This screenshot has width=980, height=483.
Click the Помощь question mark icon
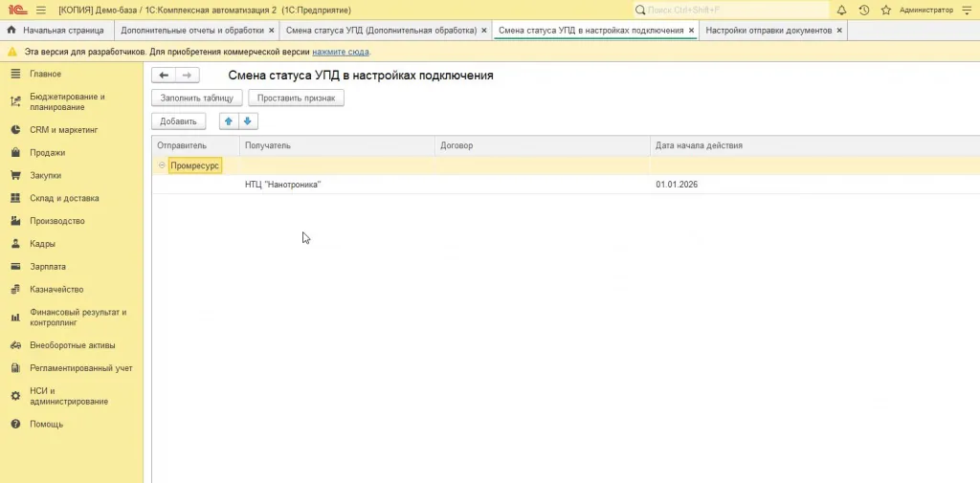point(16,424)
